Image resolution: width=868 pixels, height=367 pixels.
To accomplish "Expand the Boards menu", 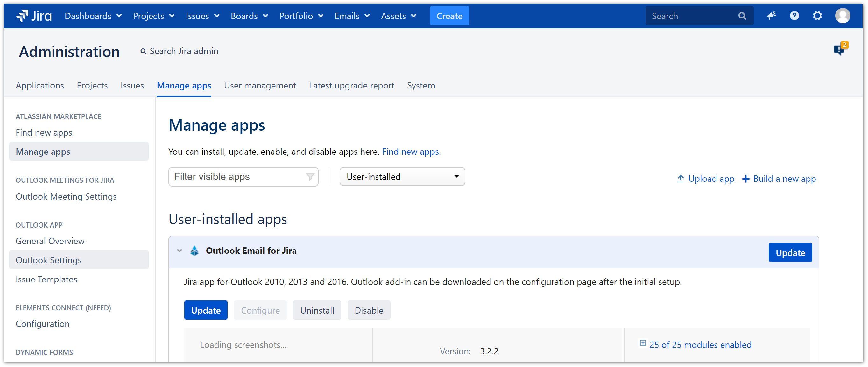I will click(x=249, y=16).
